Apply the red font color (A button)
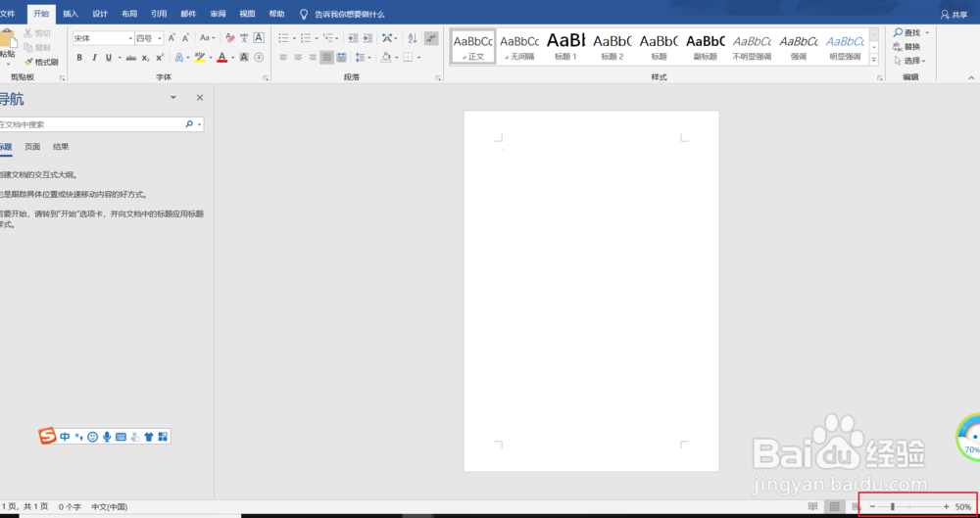Screen dimensions: 980x518 tap(221, 58)
